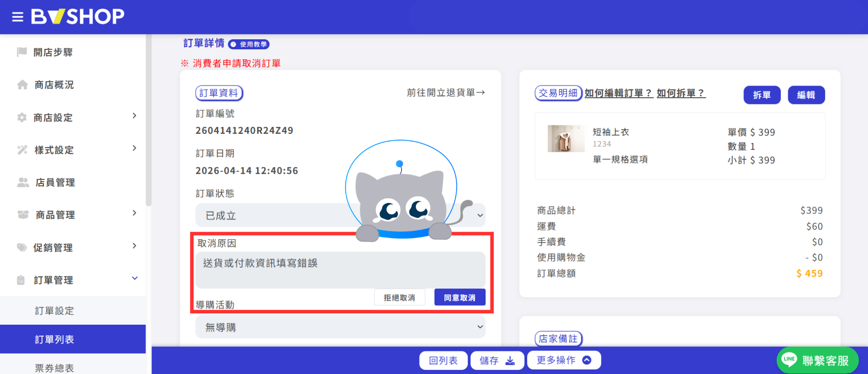
Task: Click the tag icon for 促銷管理
Action: tap(22, 247)
